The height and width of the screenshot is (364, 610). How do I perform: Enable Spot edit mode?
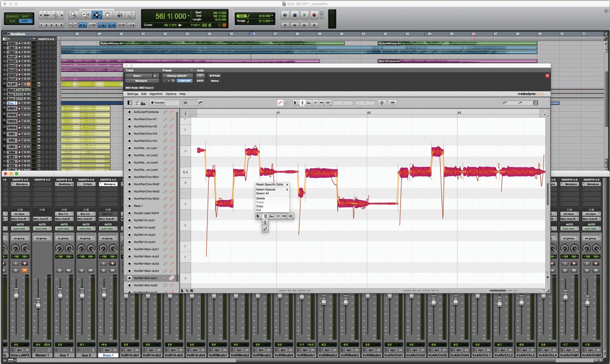[x=25, y=16]
